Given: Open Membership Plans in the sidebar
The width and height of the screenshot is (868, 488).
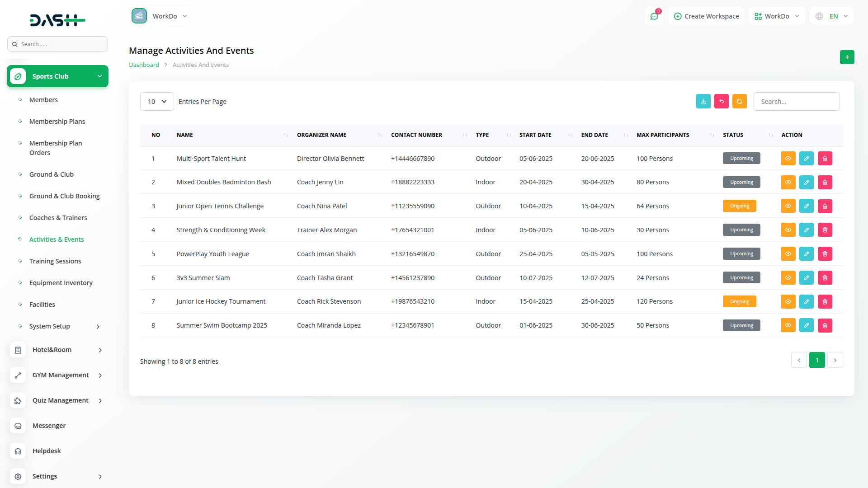Looking at the screenshot, I should (x=57, y=122).
